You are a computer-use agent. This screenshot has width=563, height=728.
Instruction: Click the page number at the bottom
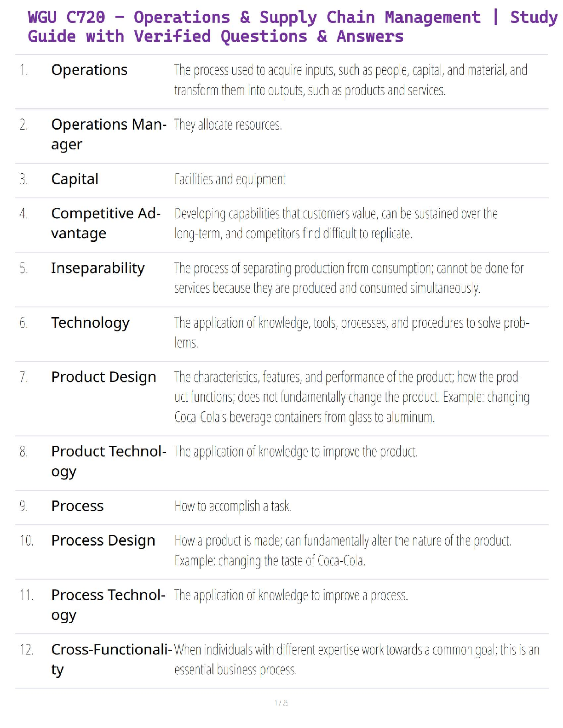[x=281, y=703]
